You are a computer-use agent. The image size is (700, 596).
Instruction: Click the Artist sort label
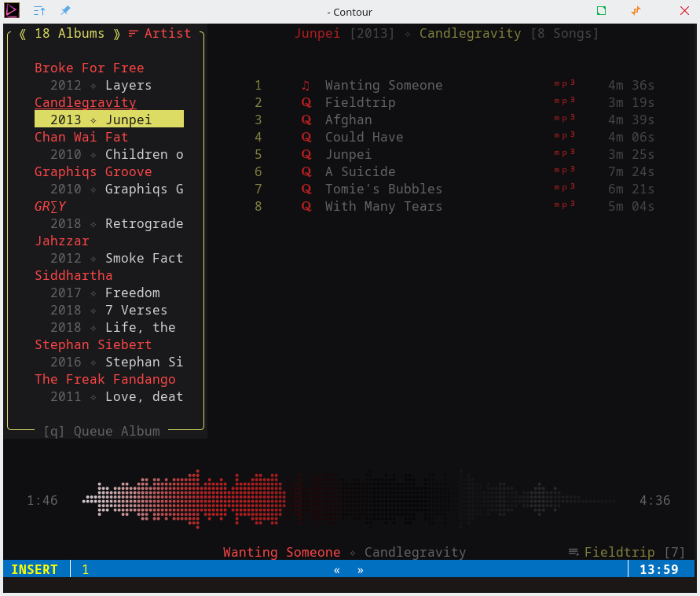pyautogui.click(x=167, y=33)
